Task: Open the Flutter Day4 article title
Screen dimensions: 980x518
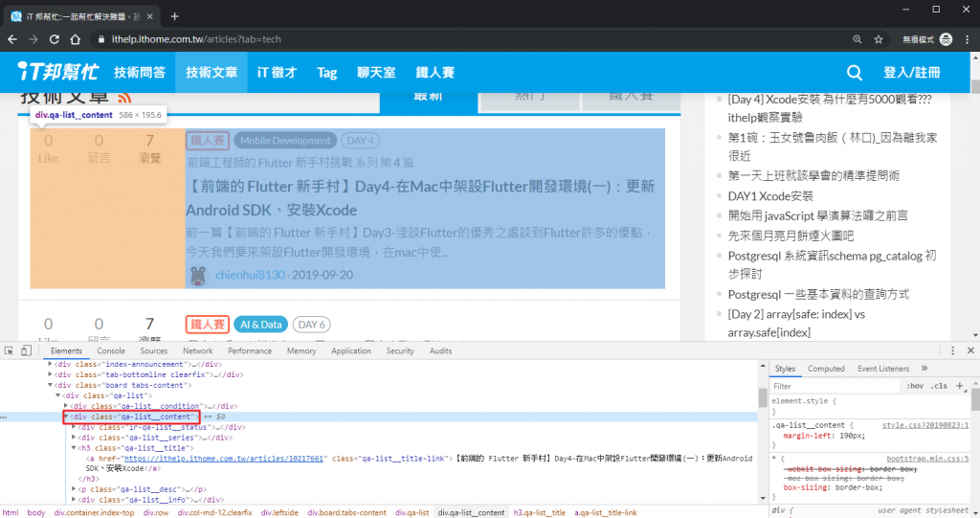Action: [x=420, y=198]
